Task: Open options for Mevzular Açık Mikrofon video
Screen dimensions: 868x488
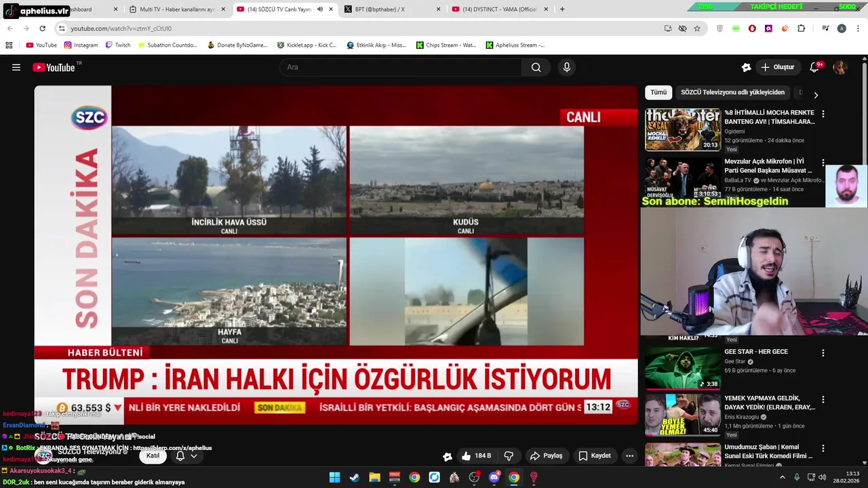Action: coord(823,163)
